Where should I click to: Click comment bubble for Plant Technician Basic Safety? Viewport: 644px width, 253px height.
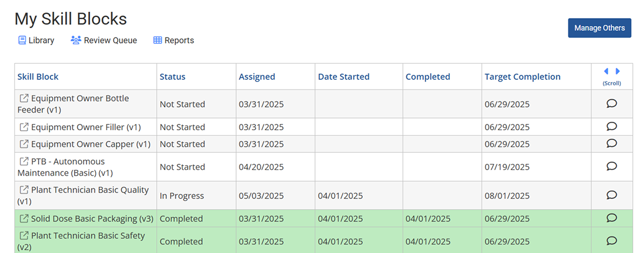pyautogui.click(x=611, y=241)
